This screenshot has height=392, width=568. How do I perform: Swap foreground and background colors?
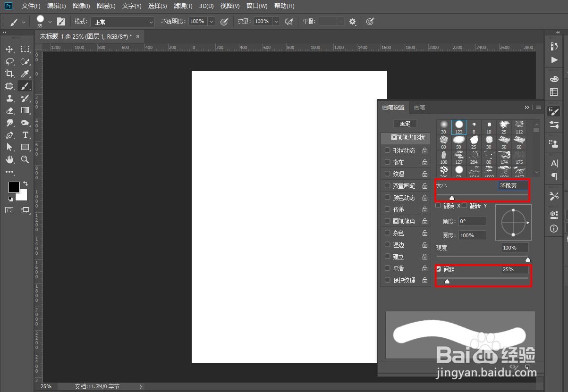25,183
